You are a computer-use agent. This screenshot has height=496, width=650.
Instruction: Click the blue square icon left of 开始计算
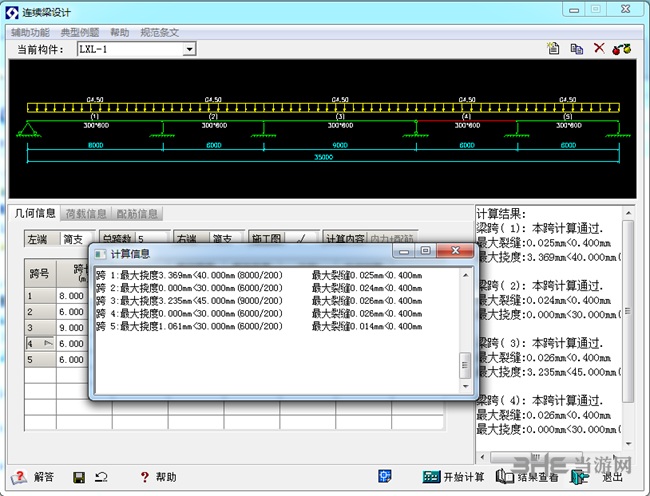(385, 476)
